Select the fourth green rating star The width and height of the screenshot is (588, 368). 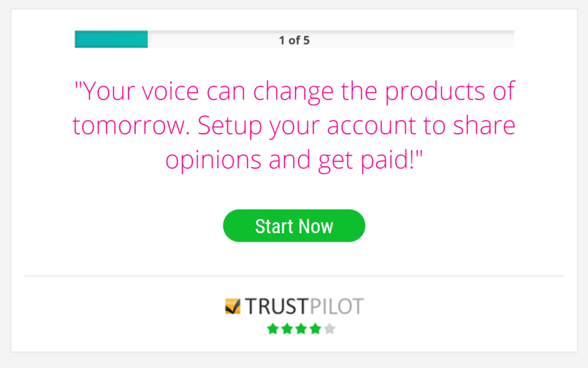pyautogui.click(x=315, y=328)
